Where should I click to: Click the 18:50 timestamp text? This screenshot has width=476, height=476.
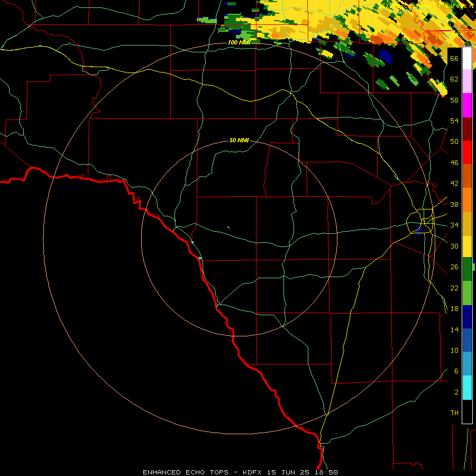[x=325, y=472]
